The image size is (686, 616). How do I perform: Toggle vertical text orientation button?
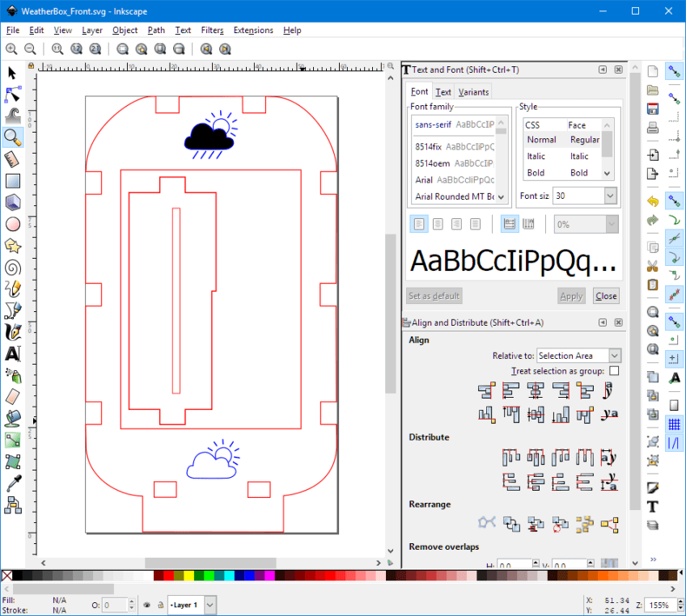[529, 224]
